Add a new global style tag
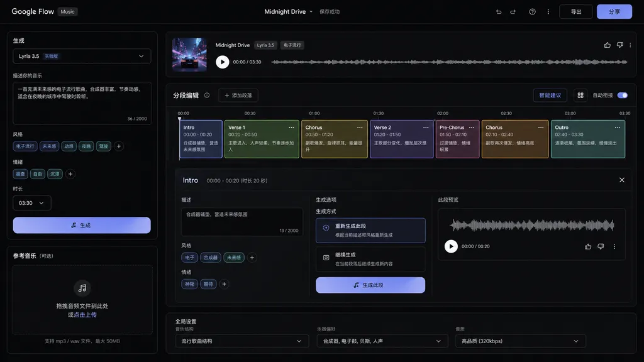The image size is (644, 362). click(119, 146)
